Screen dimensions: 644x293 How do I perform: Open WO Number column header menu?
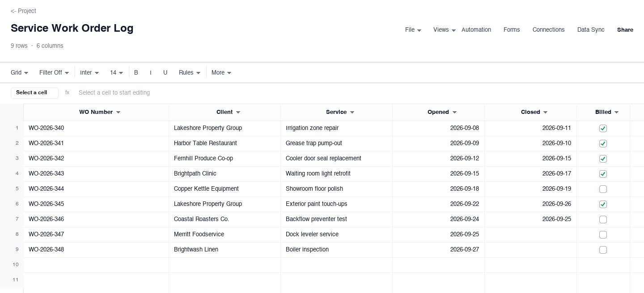[118, 112]
